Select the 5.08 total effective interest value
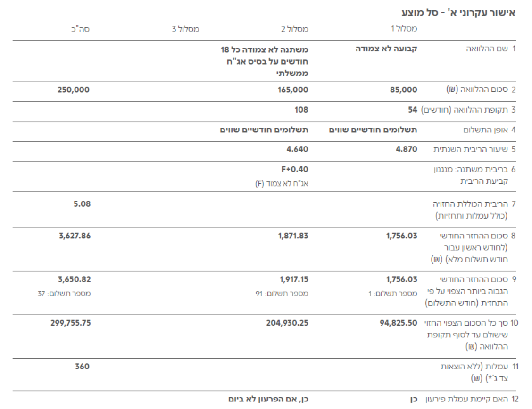The width and height of the screenshot is (532, 409). pos(81,204)
